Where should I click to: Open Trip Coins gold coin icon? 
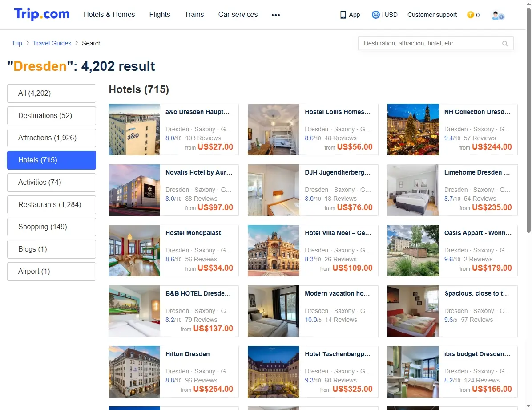point(470,15)
